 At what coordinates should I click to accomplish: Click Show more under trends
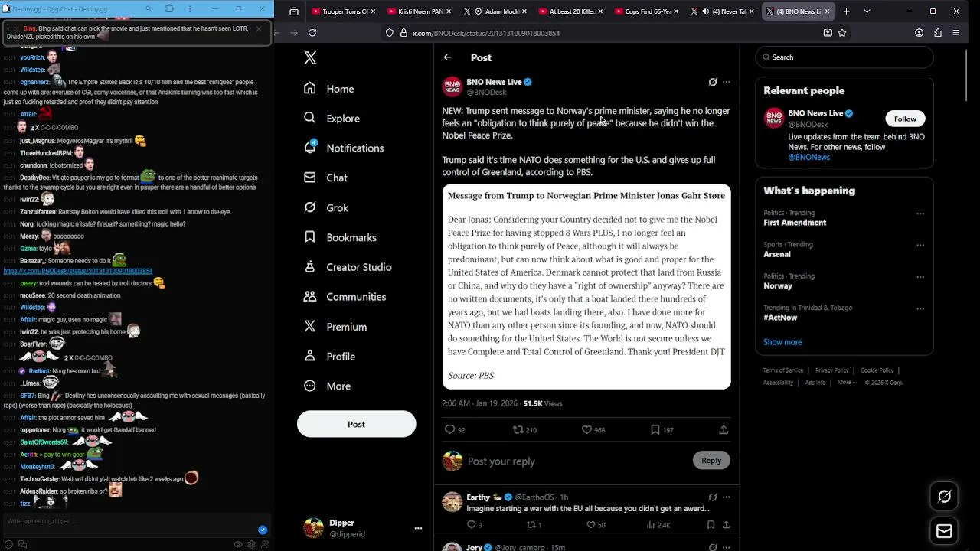pos(782,342)
